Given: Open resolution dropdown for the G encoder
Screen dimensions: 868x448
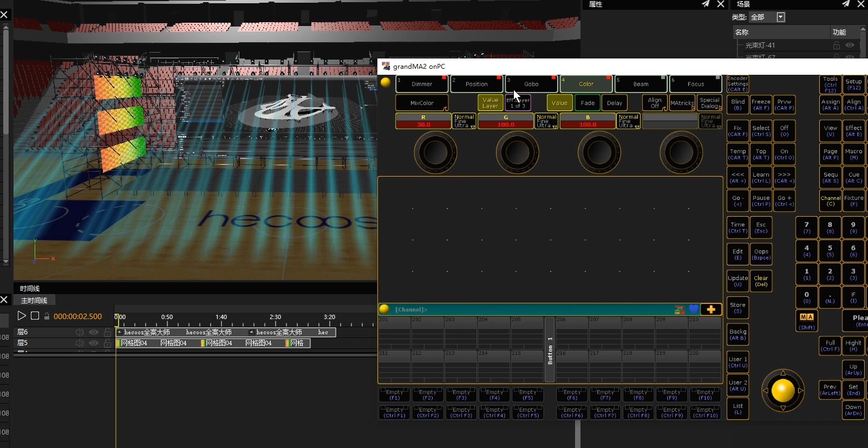Looking at the screenshot, I should pos(546,121).
